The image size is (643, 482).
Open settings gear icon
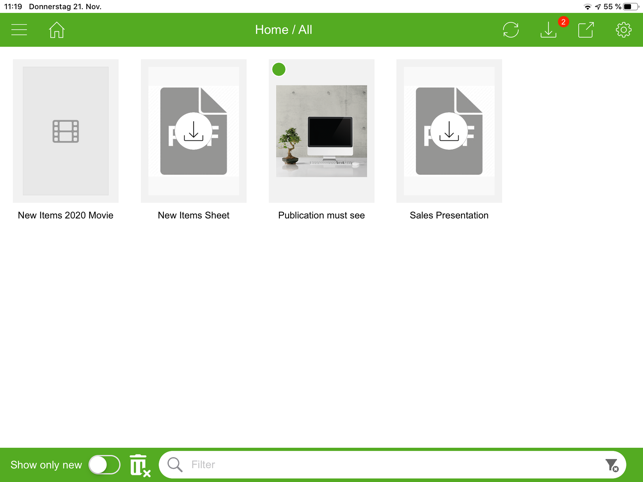[623, 30]
